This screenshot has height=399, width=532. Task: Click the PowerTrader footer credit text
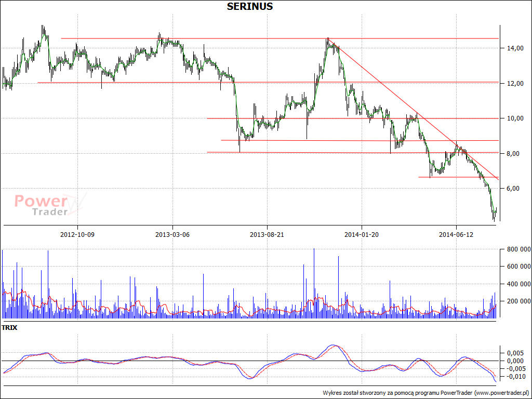[426, 393]
